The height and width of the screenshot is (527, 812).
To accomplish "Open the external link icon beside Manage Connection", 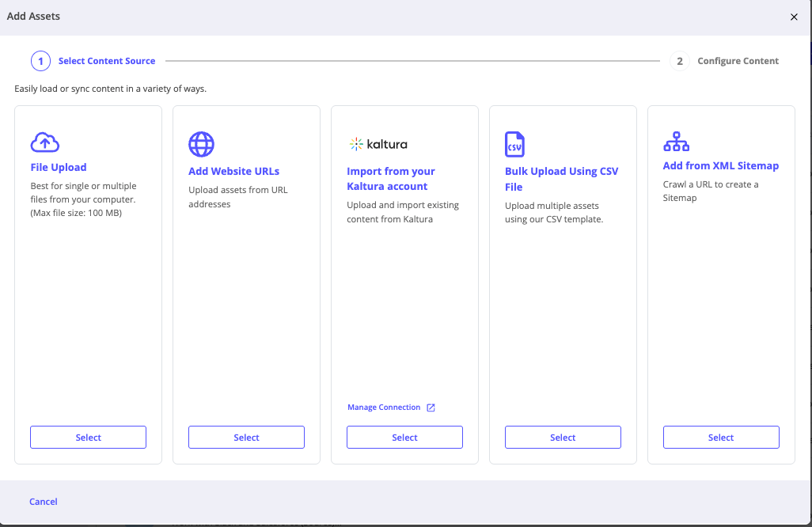I will pyautogui.click(x=431, y=408).
